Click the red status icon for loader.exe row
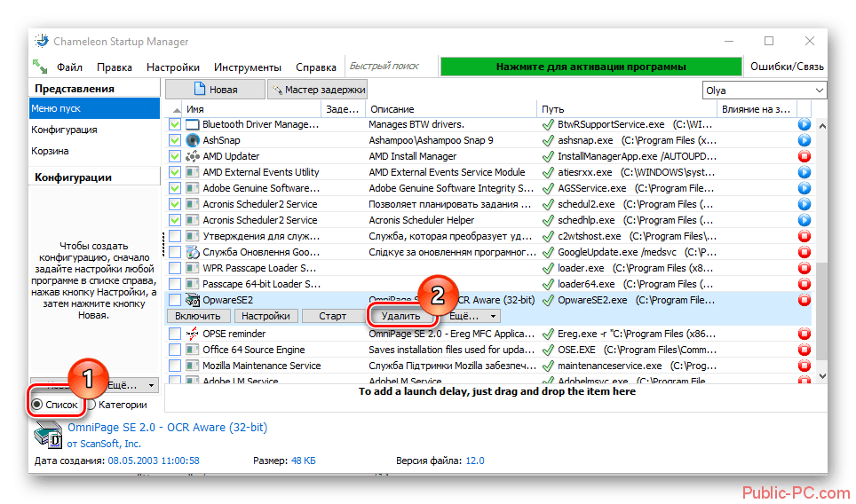 804,268
